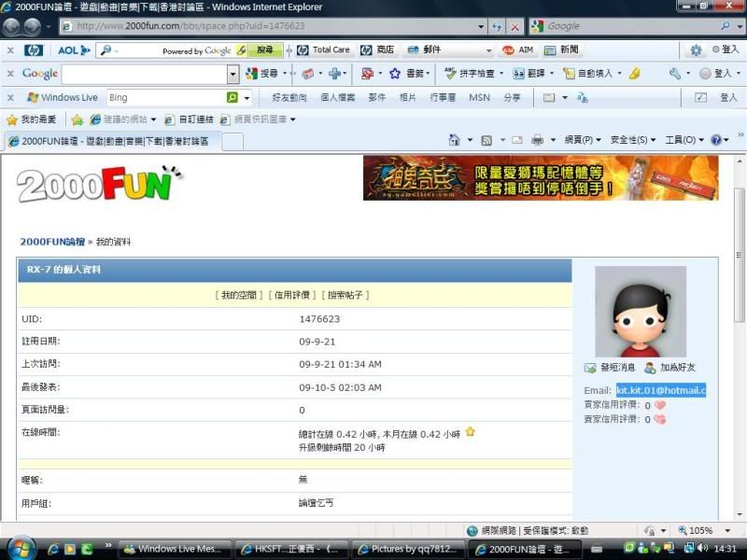Open the 搜索帖子 link
Viewport: 747px width, 560px height.
[x=345, y=295]
